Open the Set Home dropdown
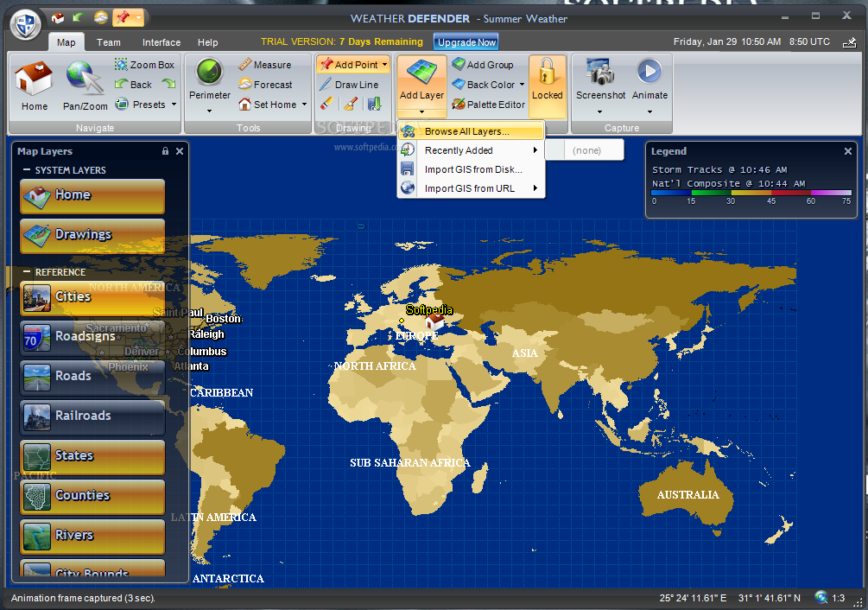This screenshot has width=868, height=610. [x=305, y=104]
